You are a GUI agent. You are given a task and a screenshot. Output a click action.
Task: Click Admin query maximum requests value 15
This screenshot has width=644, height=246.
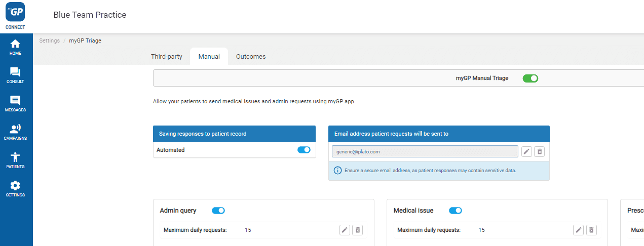point(248,230)
